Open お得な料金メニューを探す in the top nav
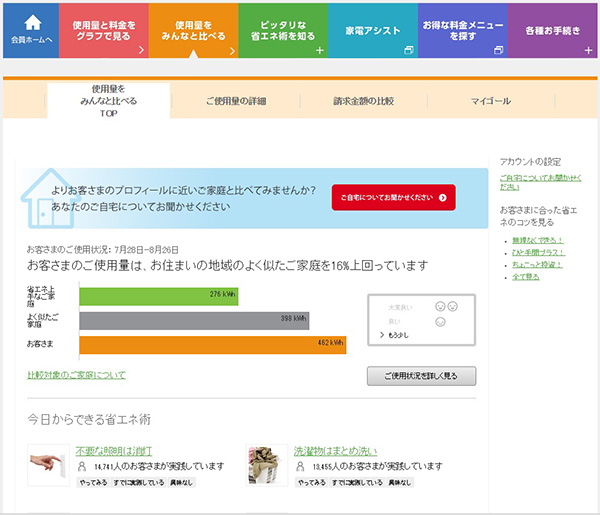 [x=463, y=31]
